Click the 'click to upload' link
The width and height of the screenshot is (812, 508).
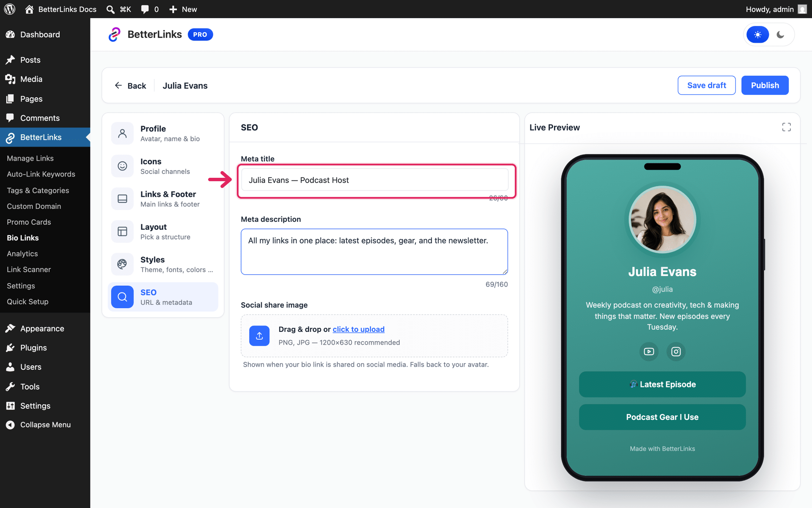(358, 329)
